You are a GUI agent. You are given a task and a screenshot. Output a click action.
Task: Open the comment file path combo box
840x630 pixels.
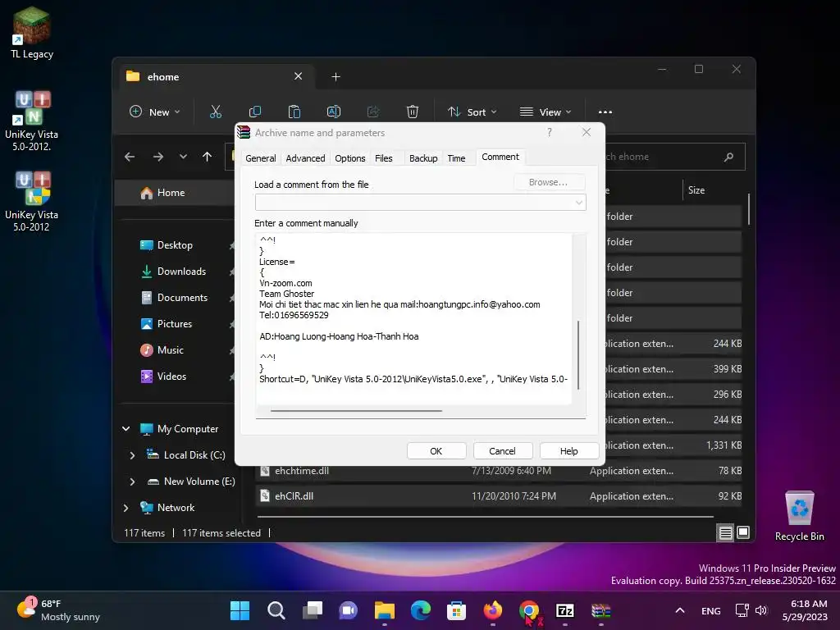point(421,203)
